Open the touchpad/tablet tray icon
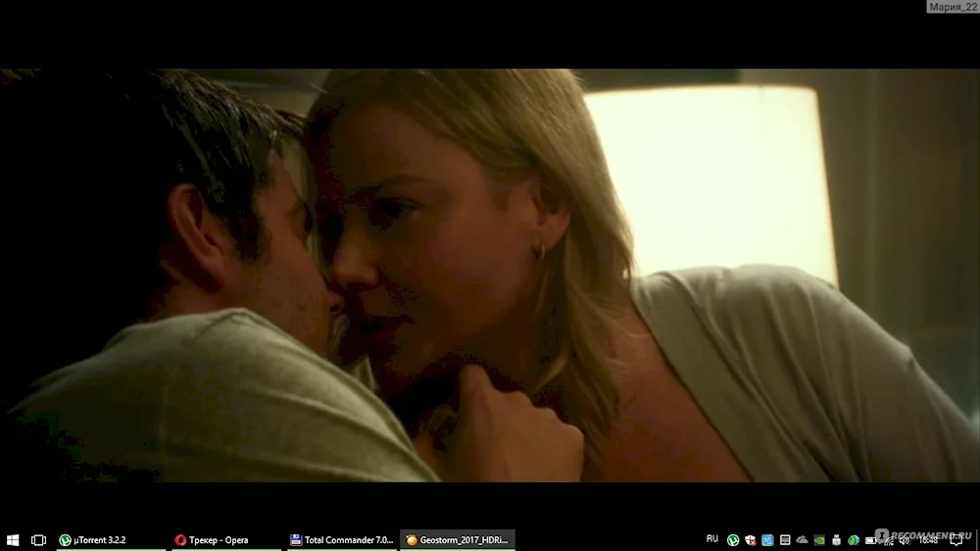980x551 pixels. click(785, 540)
